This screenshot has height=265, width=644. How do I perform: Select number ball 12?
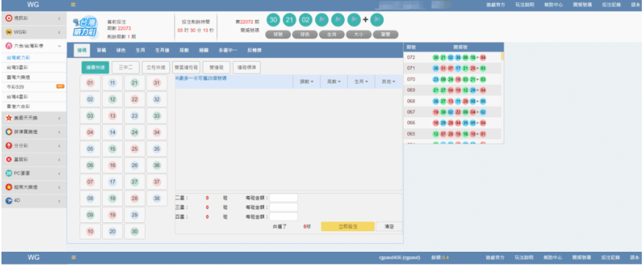[112, 99]
